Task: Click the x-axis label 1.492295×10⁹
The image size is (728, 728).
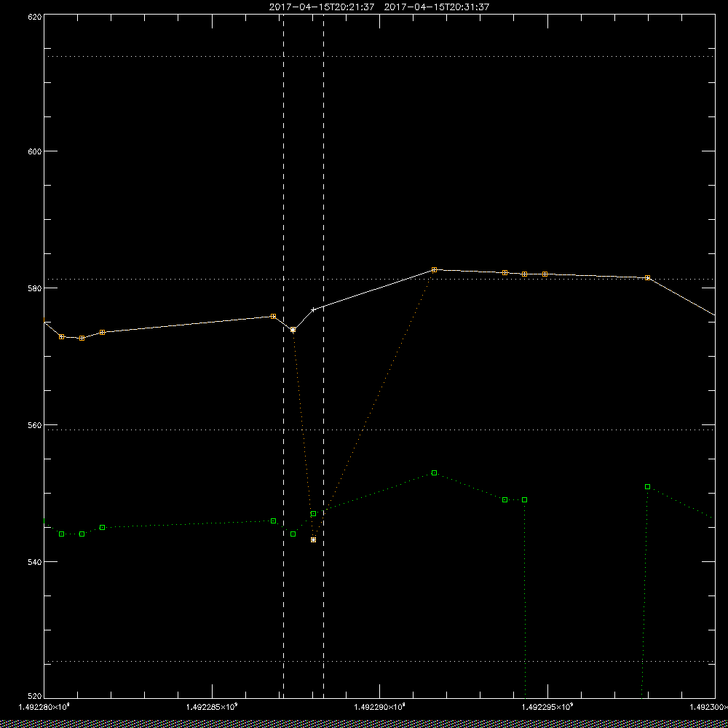Action: coord(548,707)
